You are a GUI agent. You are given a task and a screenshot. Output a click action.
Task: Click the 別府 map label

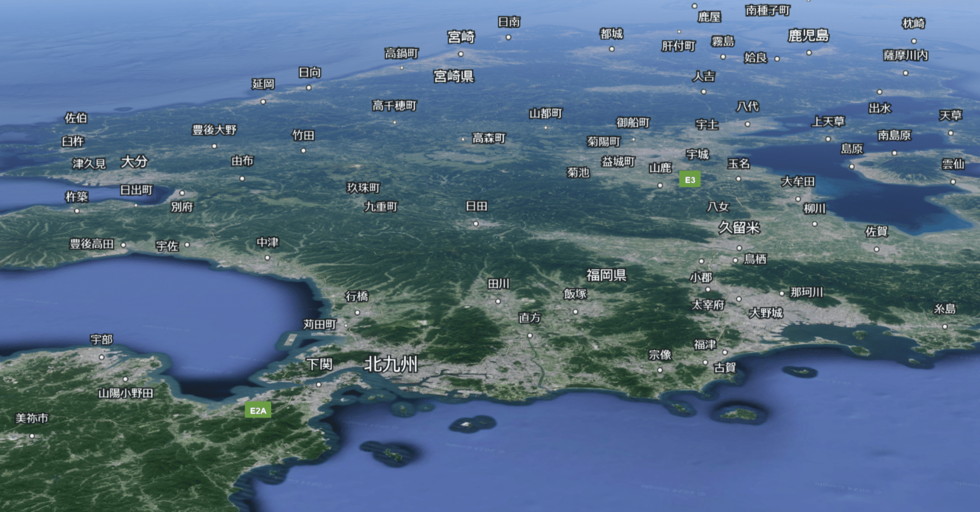(182, 207)
